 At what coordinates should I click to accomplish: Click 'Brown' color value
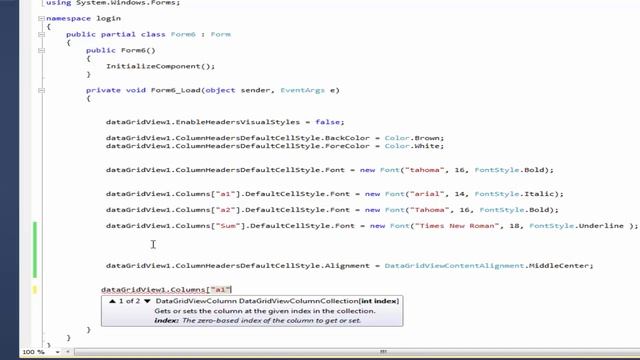pyautogui.click(x=427, y=138)
